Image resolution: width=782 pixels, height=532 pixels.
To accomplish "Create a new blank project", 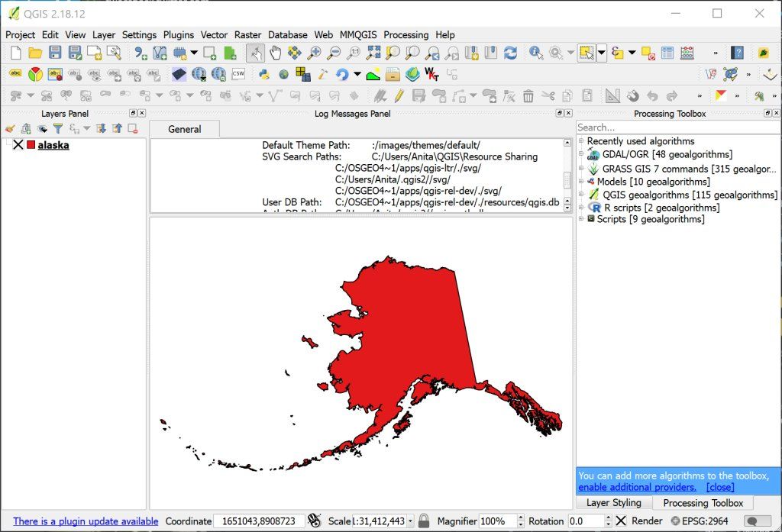I will [16, 53].
